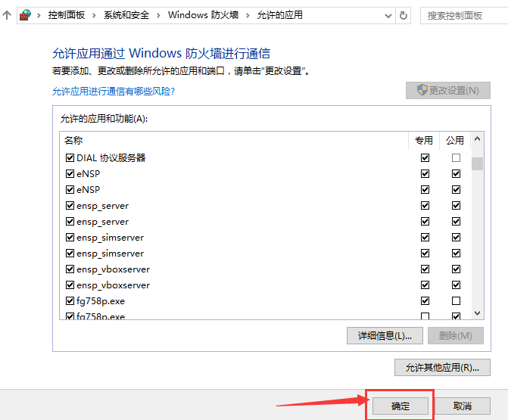
Task: Toggle 公用 checkbox of first ensp_vboxserver row
Action: (456, 269)
